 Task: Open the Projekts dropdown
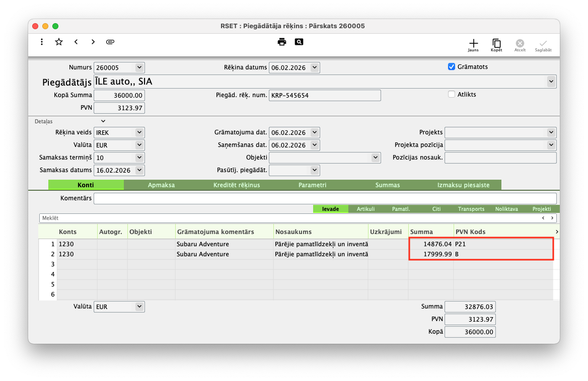pyautogui.click(x=551, y=132)
